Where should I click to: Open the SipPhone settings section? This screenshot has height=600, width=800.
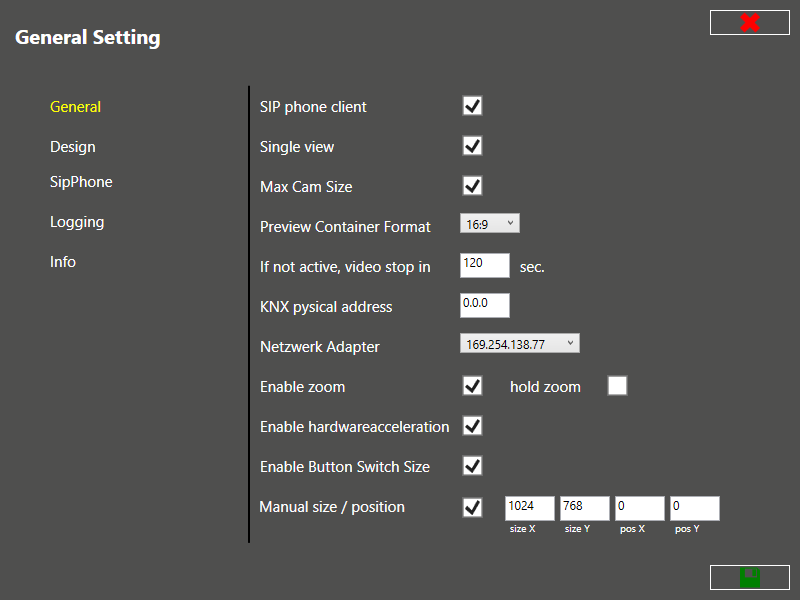click(x=81, y=182)
